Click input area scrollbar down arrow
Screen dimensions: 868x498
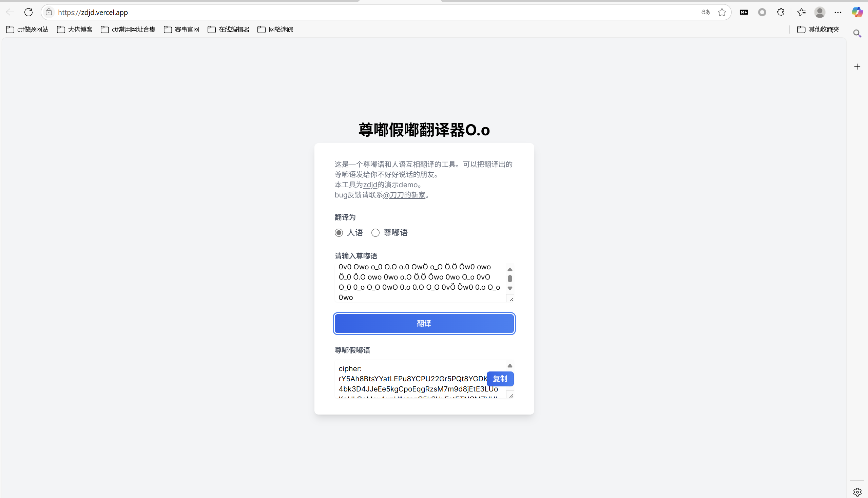(x=510, y=288)
